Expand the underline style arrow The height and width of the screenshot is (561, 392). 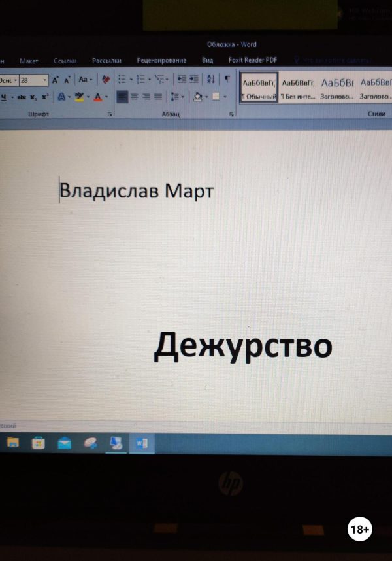tap(12, 97)
